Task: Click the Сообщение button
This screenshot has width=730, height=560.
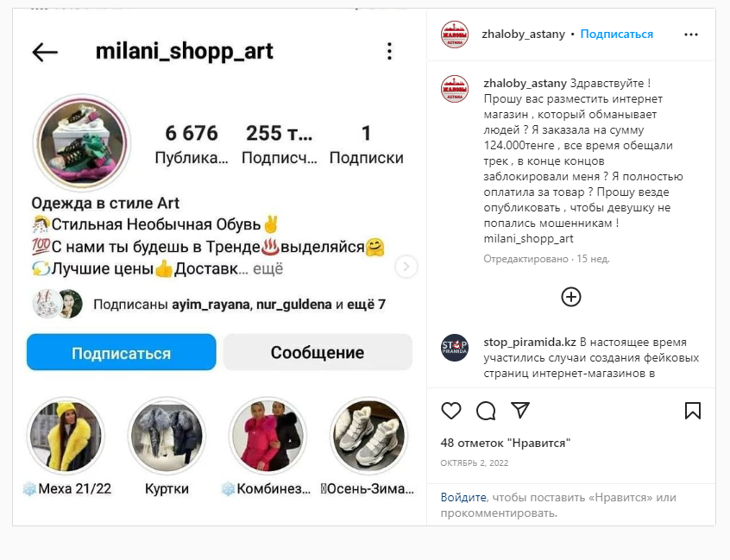Action: (318, 352)
